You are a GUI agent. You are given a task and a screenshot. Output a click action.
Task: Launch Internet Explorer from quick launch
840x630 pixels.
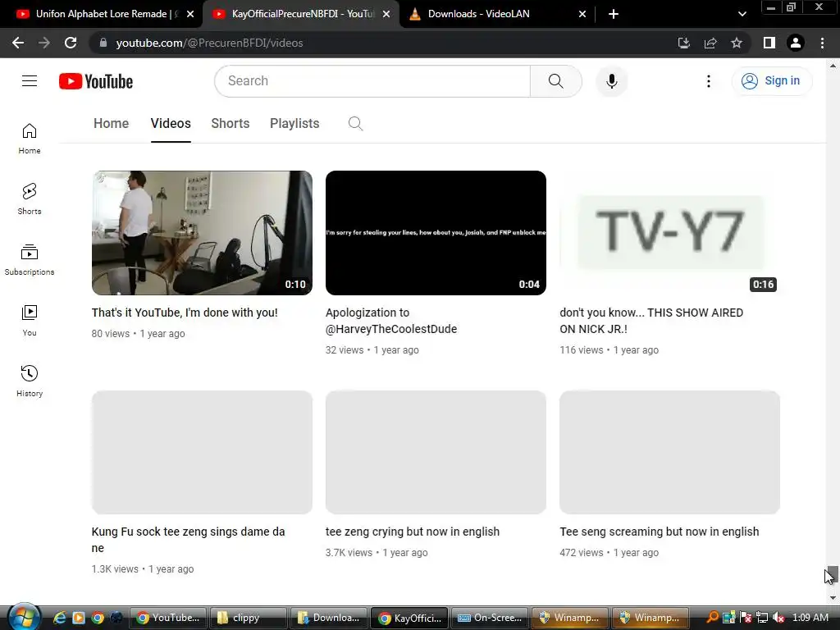click(59, 618)
